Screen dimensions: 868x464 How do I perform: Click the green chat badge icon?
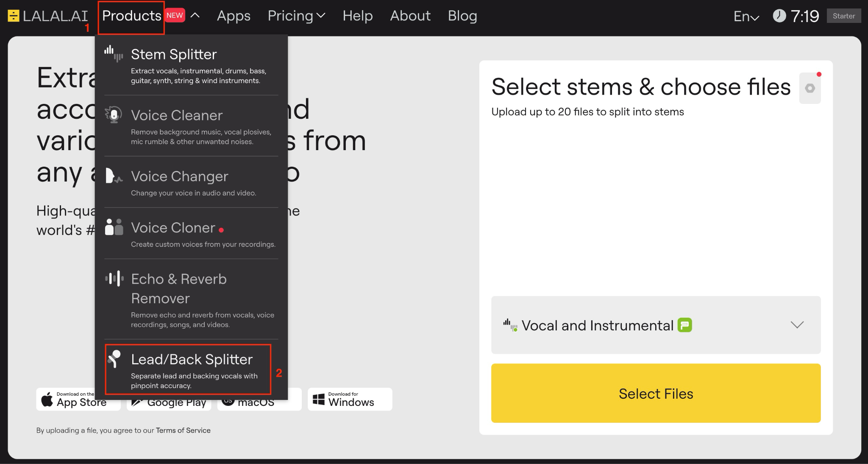(x=685, y=325)
